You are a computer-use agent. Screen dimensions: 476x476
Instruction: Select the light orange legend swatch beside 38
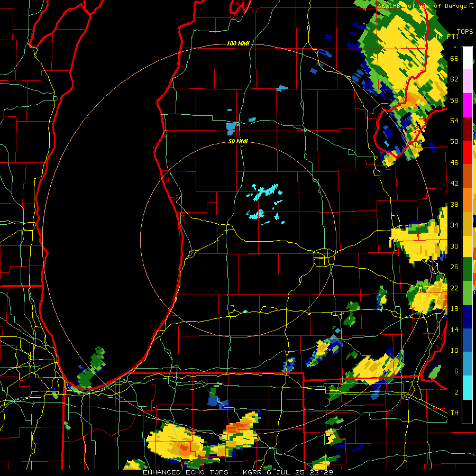(x=467, y=200)
